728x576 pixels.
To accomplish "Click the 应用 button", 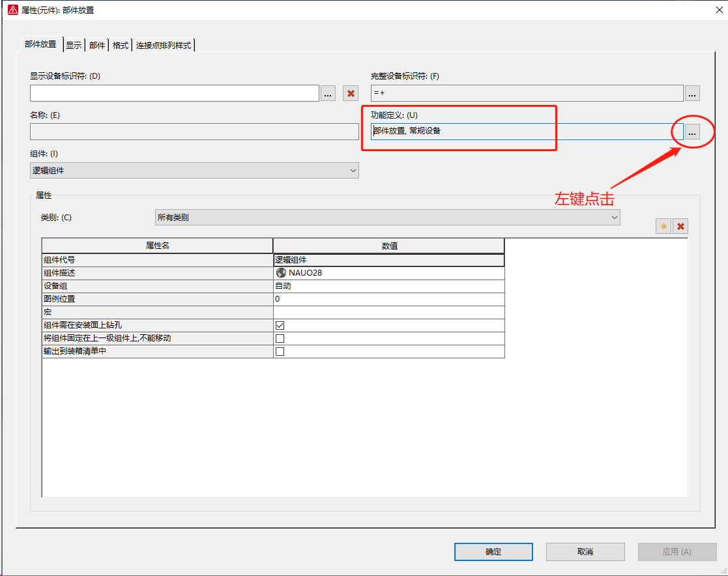I will [x=677, y=551].
